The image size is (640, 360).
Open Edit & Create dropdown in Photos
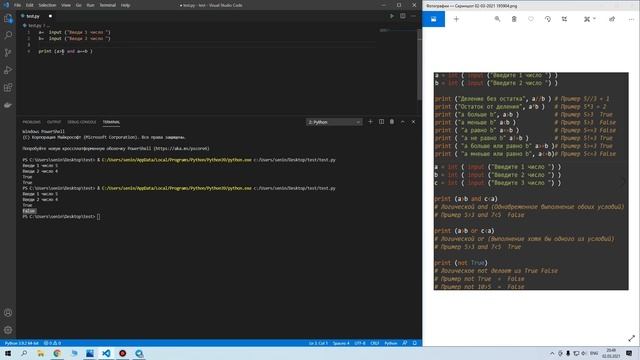(589, 19)
